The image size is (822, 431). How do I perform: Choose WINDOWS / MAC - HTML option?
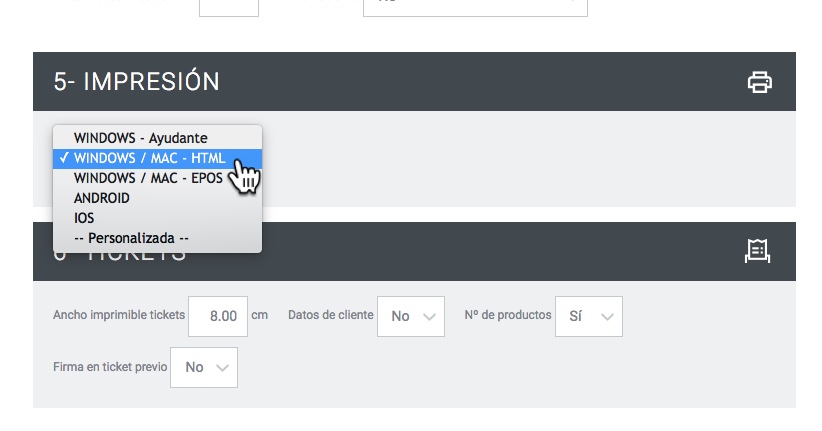pyautogui.click(x=157, y=158)
